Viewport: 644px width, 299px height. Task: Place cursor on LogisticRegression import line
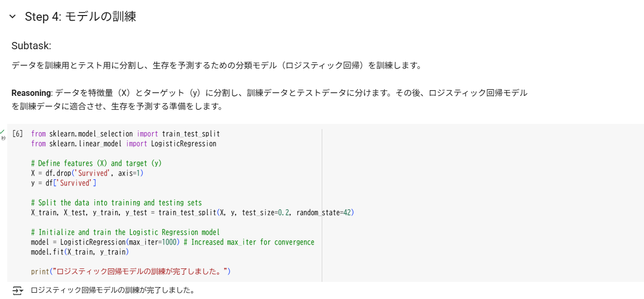pos(124,144)
